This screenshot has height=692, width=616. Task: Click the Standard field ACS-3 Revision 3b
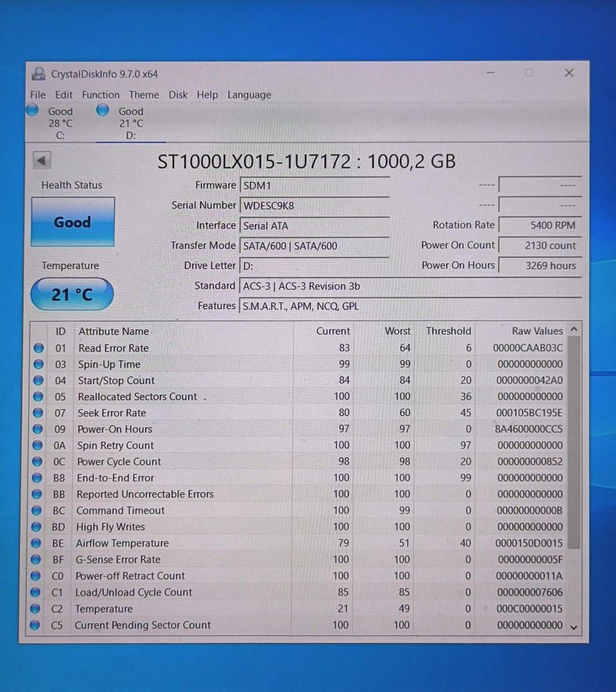tap(410, 287)
